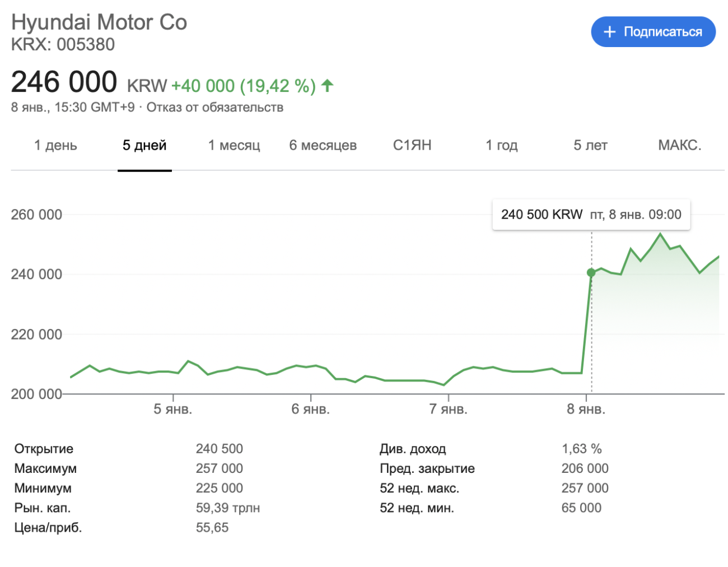Click the пт, 8 янв. 09:00 tooltip date
Screen dimensions: 728x567
point(636,215)
